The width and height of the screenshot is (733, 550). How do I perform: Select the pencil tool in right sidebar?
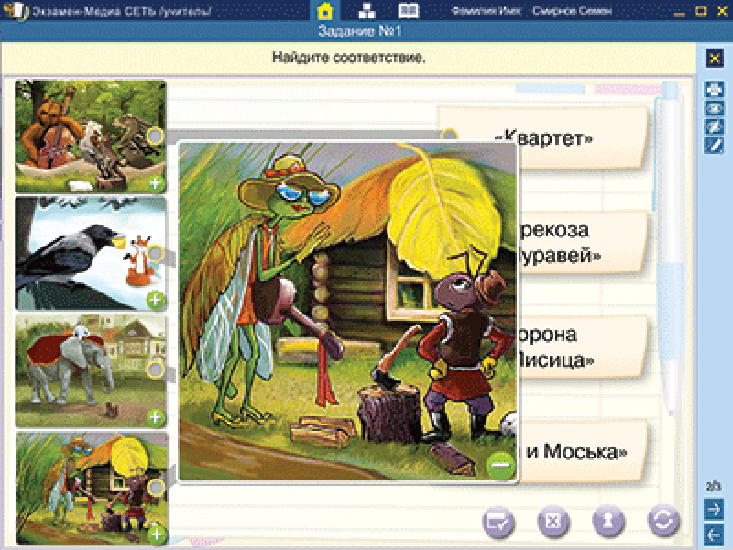[714, 127]
